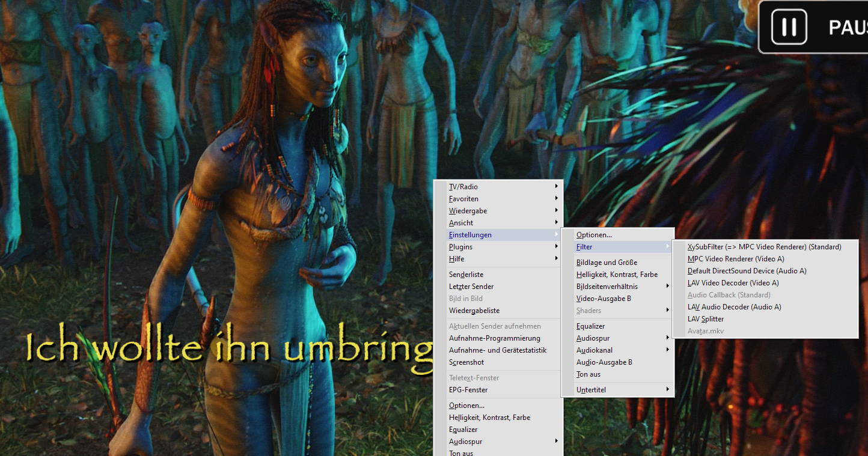The width and height of the screenshot is (868, 456).
Task: Toggle Video-Ausgabe B
Action: (604, 299)
